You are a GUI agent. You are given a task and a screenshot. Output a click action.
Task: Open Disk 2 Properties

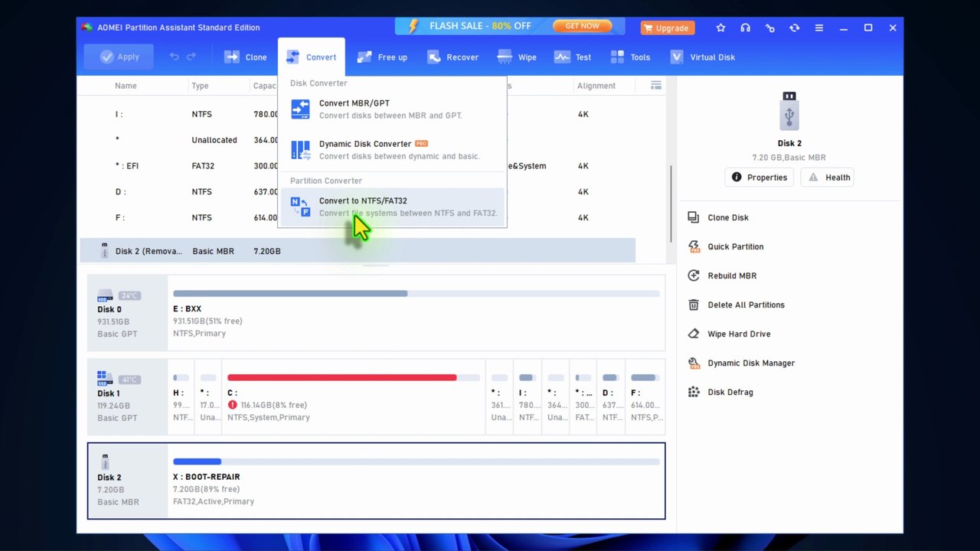pyautogui.click(x=759, y=178)
